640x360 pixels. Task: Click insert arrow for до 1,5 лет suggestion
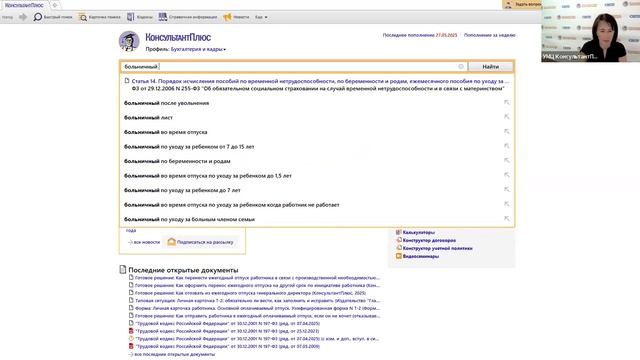click(507, 175)
